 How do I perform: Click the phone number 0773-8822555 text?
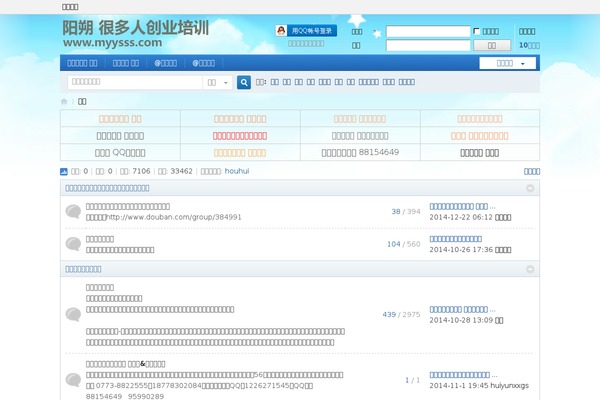[119, 385]
